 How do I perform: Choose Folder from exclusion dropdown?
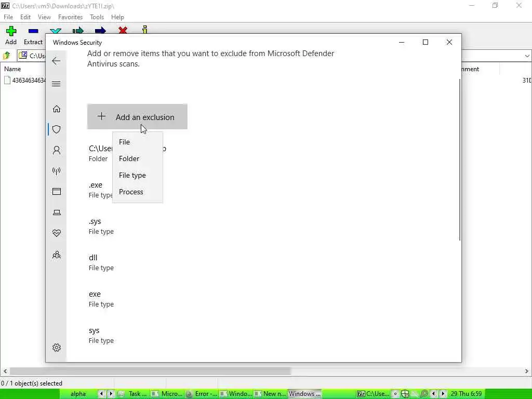click(x=137, y=158)
